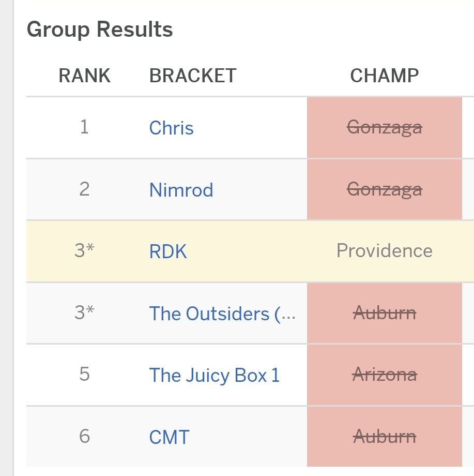Open The Outsiders bracket link

pyautogui.click(x=222, y=314)
